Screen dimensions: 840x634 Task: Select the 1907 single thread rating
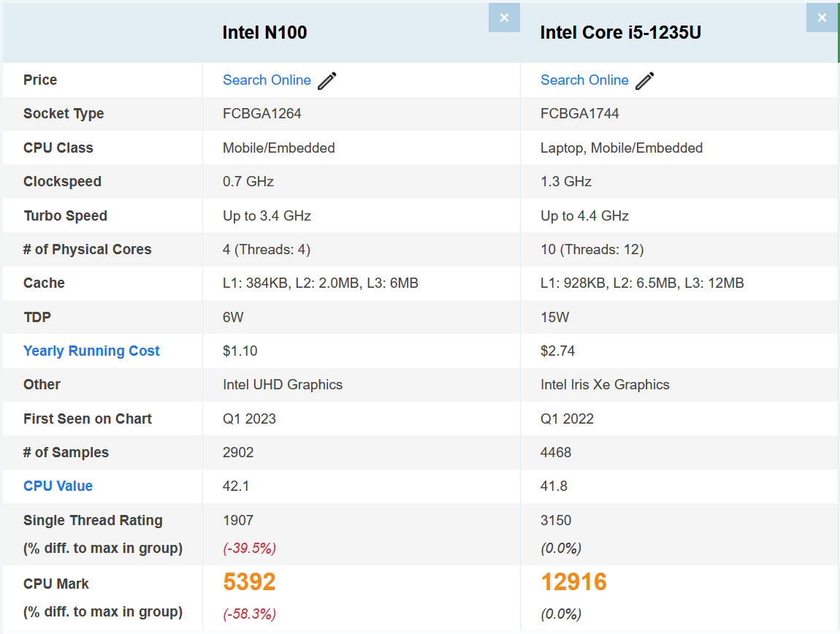pos(238,520)
